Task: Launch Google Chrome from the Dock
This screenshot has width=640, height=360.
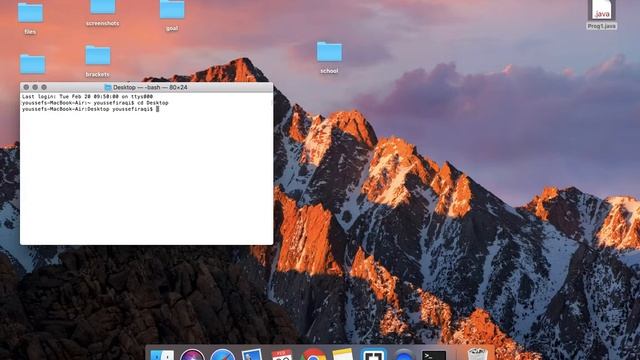Action: [313, 355]
